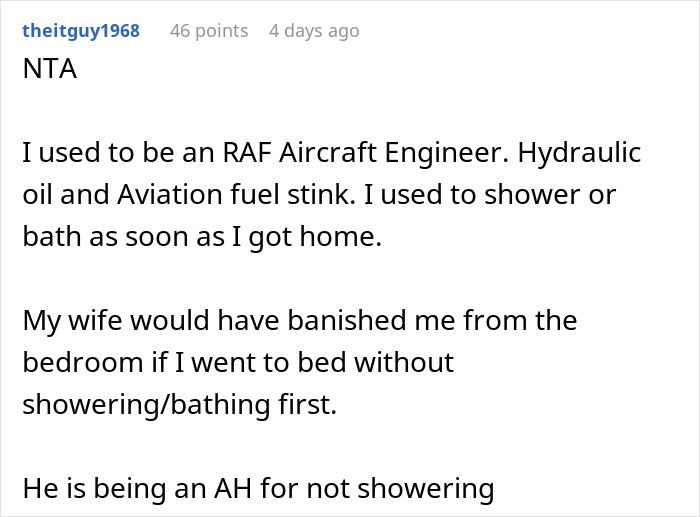Click the words "I used to shower or"

tap(512, 196)
